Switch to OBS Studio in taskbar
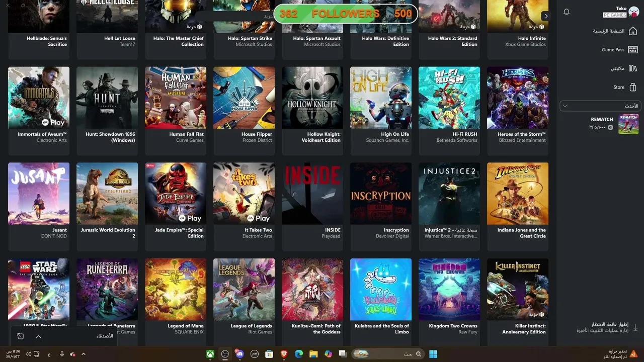The height and width of the screenshot is (362, 644). click(x=225, y=354)
